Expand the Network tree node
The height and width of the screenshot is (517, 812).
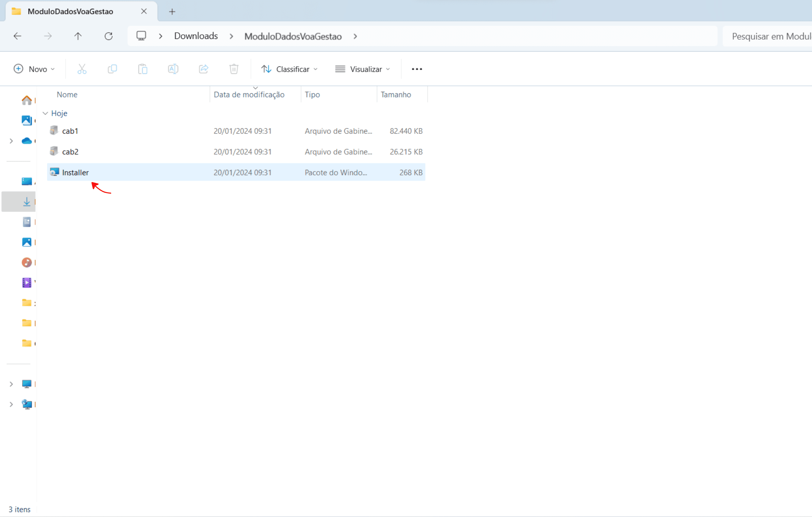pos(11,404)
